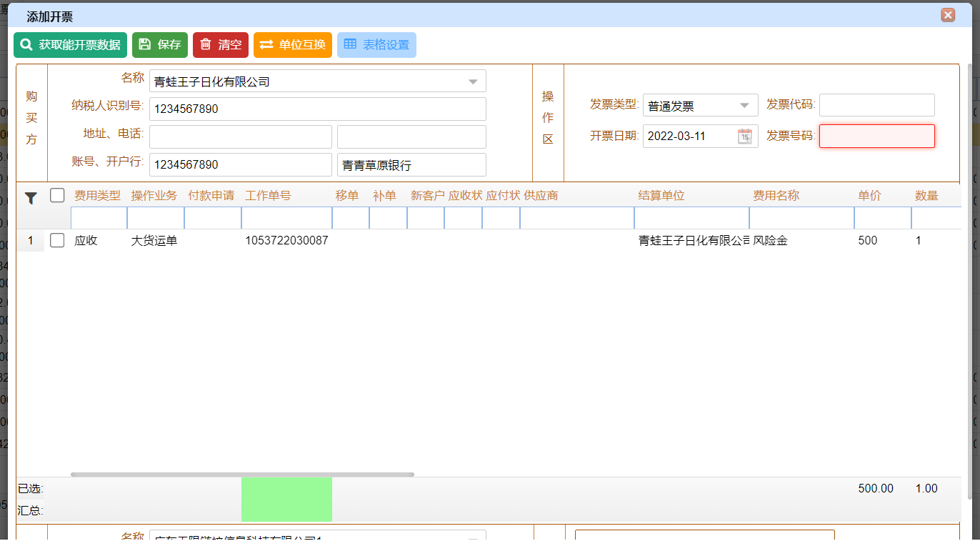Sort by the 费用类型 column header
The width and height of the screenshot is (980, 541).
pos(97,196)
